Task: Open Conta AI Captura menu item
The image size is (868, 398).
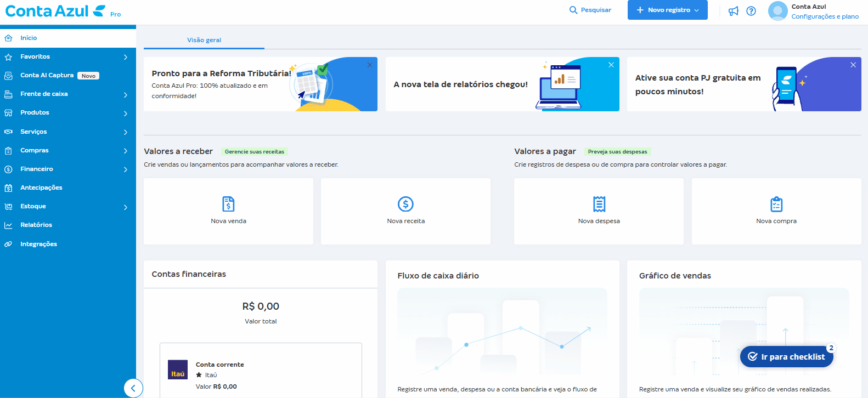Action: pos(68,75)
